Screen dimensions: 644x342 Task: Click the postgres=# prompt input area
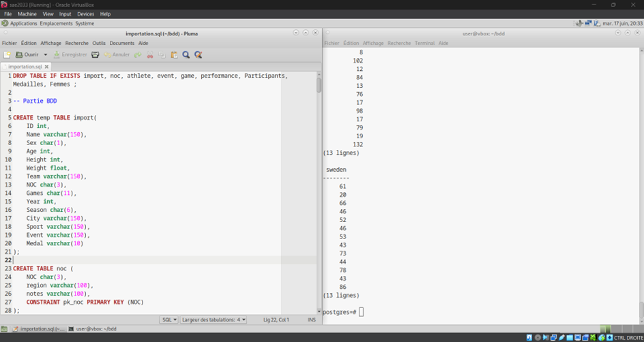click(361, 312)
